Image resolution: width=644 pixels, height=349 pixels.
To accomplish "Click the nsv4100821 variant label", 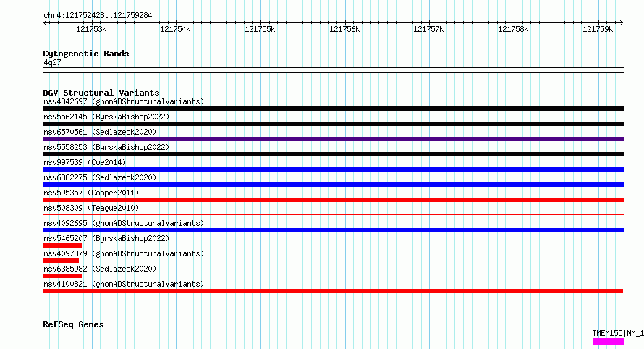I will (x=124, y=284).
